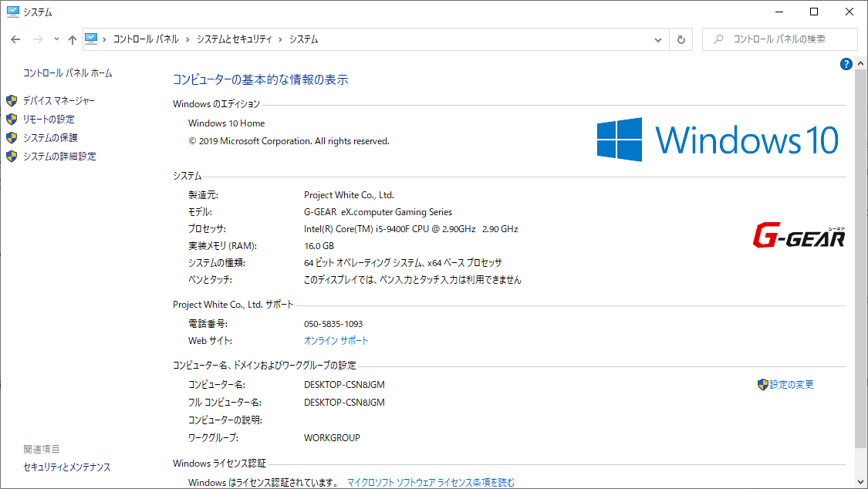Click the text Windows 10 Home
This screenshot has width=868, height=489.
(226, 123)
